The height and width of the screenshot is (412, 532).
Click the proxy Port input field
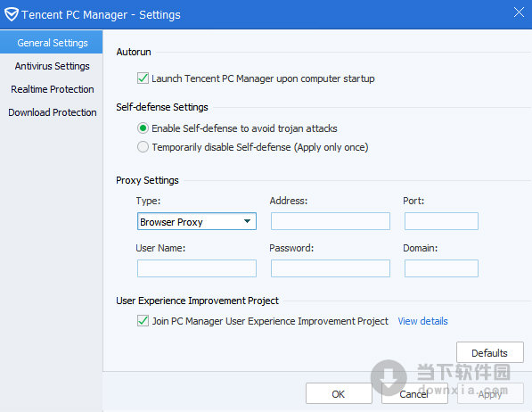(x=441, y=221)
